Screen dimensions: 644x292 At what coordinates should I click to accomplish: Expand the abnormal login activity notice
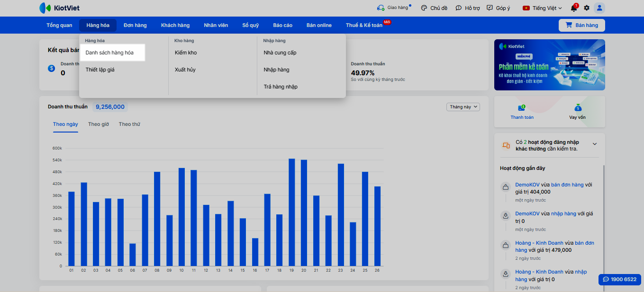point(595,144)
